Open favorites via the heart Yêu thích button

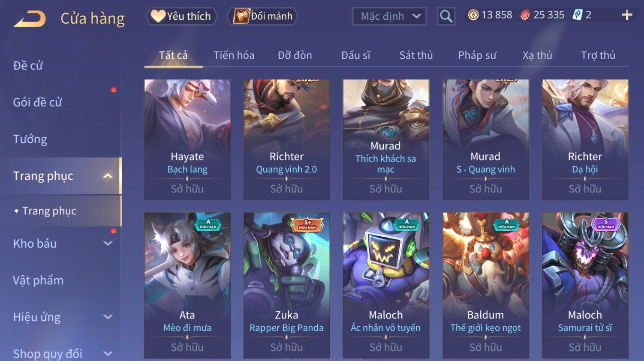(182, 16)
